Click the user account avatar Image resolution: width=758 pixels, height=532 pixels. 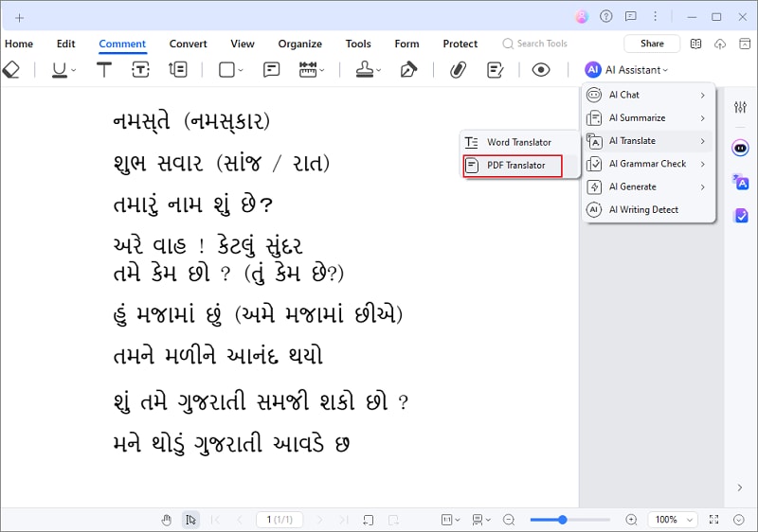[x=582, y=17]
